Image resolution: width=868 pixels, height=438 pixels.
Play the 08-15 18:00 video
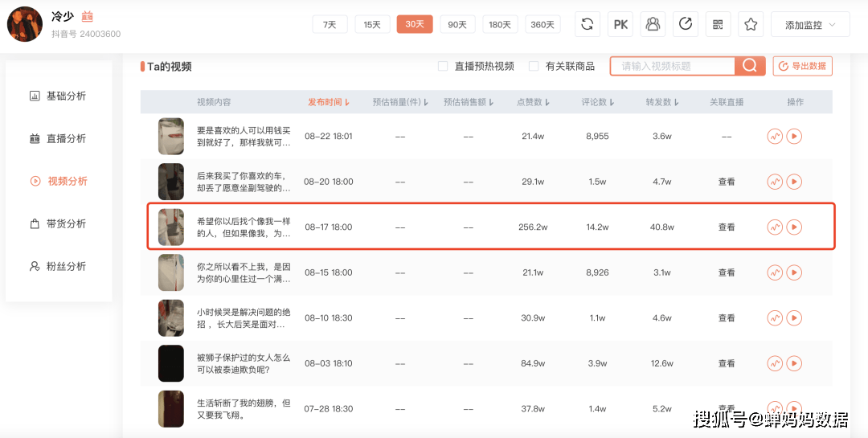point(794,272)
